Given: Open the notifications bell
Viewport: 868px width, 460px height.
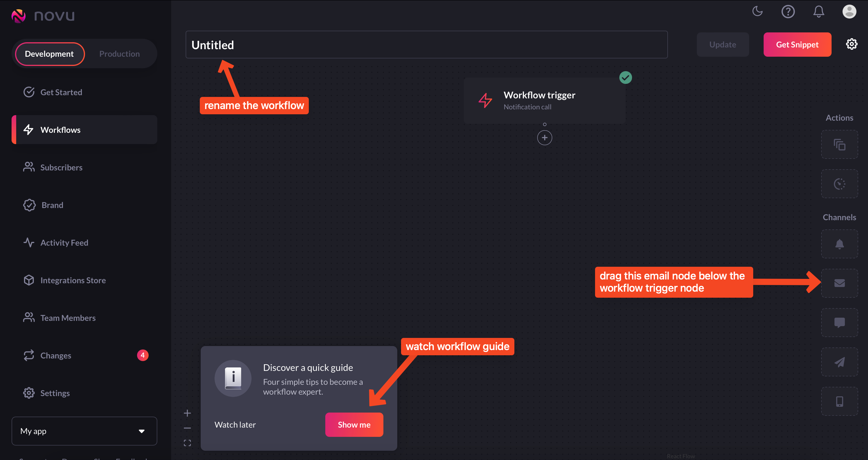Looking at the screenshot, I should pos(818,12).
